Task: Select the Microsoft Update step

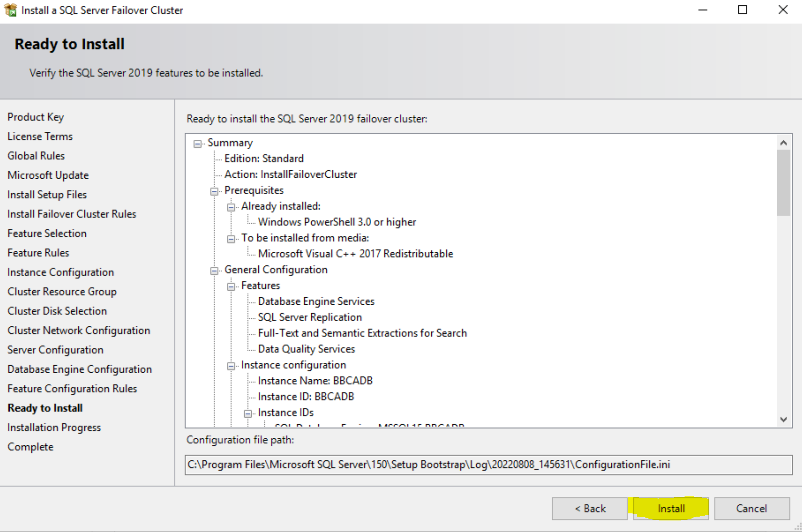Action: [x=48, y=175]
